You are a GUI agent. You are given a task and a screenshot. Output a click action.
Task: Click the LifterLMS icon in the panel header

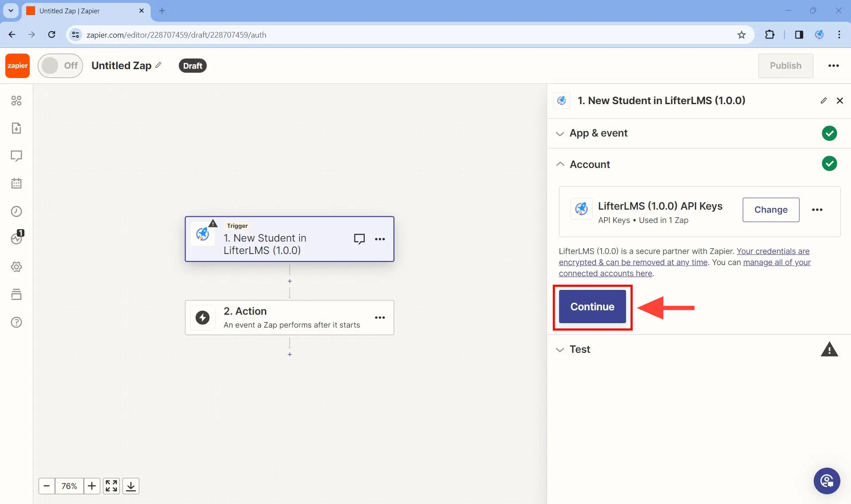click(561, 101)
